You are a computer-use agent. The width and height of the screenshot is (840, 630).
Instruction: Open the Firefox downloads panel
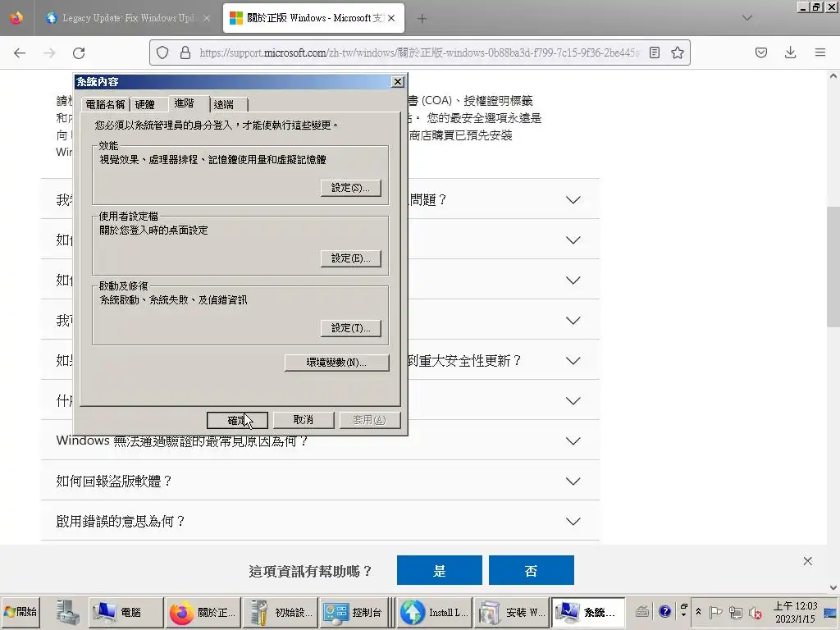(790, 52)
